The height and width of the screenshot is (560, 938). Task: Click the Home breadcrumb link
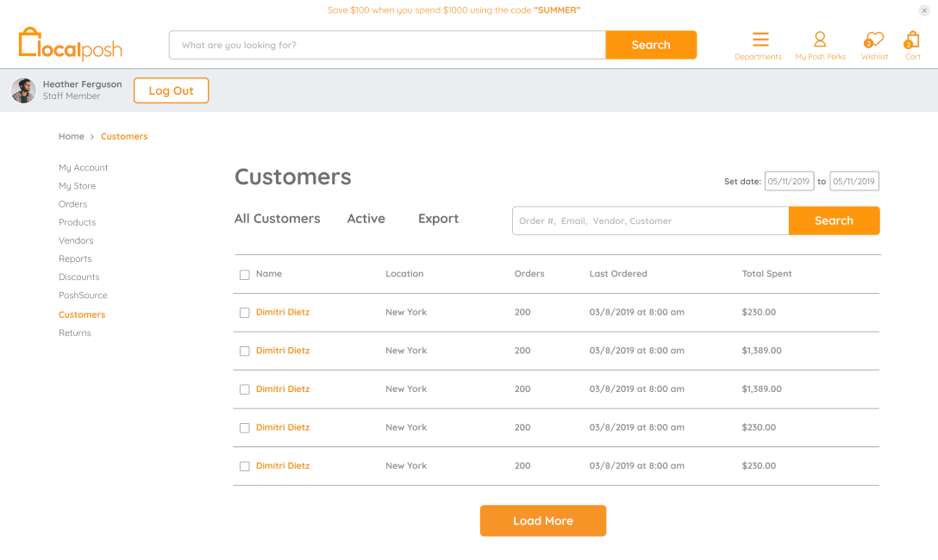pyautogui.click(x=72, y=136)
